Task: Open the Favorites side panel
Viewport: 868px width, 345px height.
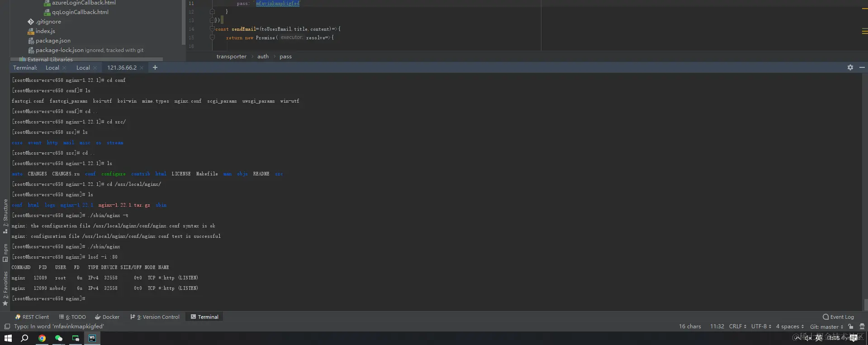Action: click(x=5, y=288)
